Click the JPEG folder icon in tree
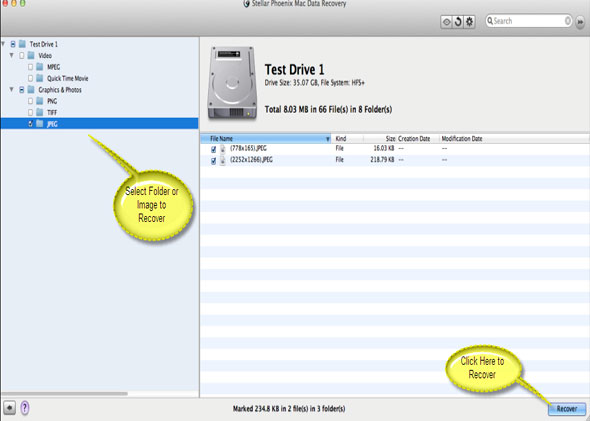Image resolution: width=590 pixels, height=421 pixels. (x=40, y=123)
